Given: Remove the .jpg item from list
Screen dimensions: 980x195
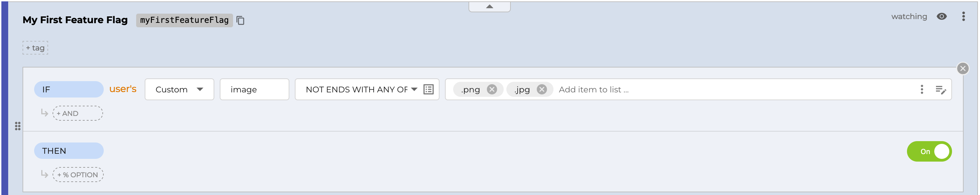Looking at the screenshot, I should click(x=542, y=89).
